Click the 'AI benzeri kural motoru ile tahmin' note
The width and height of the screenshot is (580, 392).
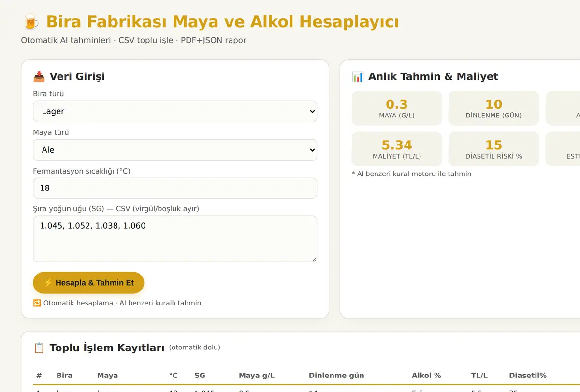pos(411,174)
